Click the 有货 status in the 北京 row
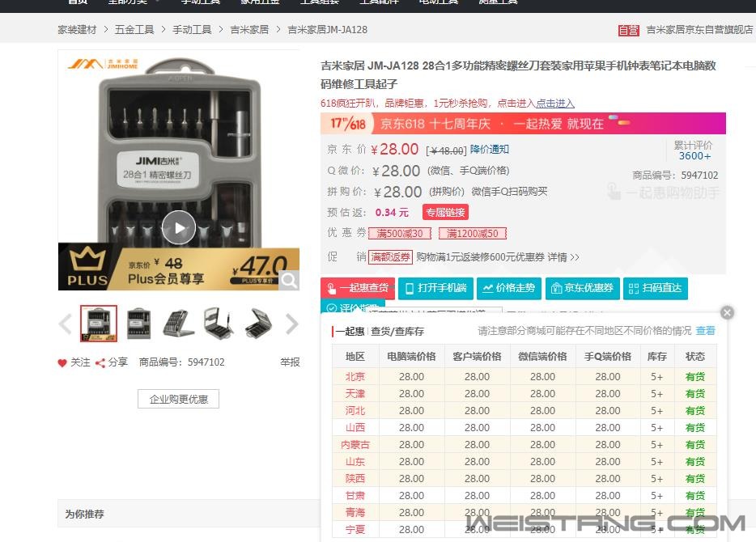 click(x=695, y=377)
